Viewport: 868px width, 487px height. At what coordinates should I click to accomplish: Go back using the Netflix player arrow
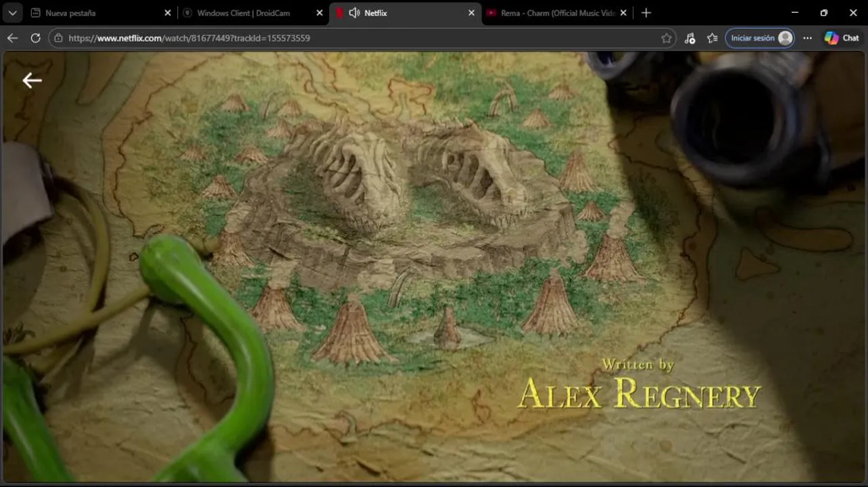point(32,80)
